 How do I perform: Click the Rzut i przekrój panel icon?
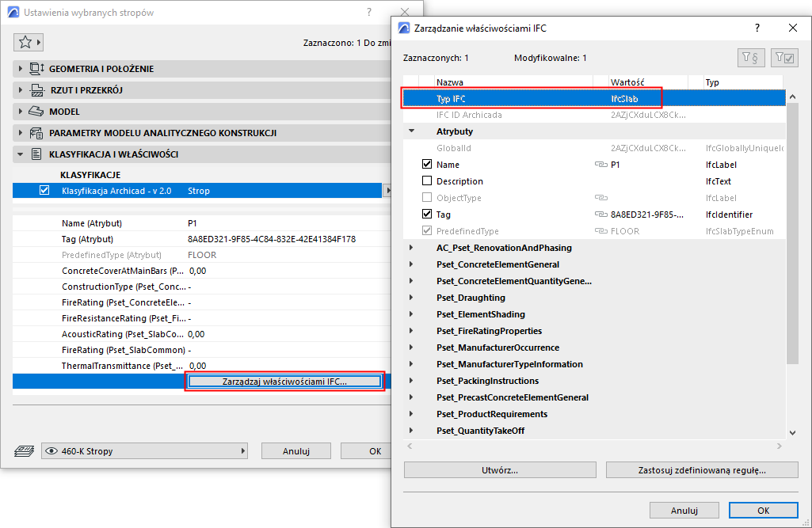pos(37,90)
